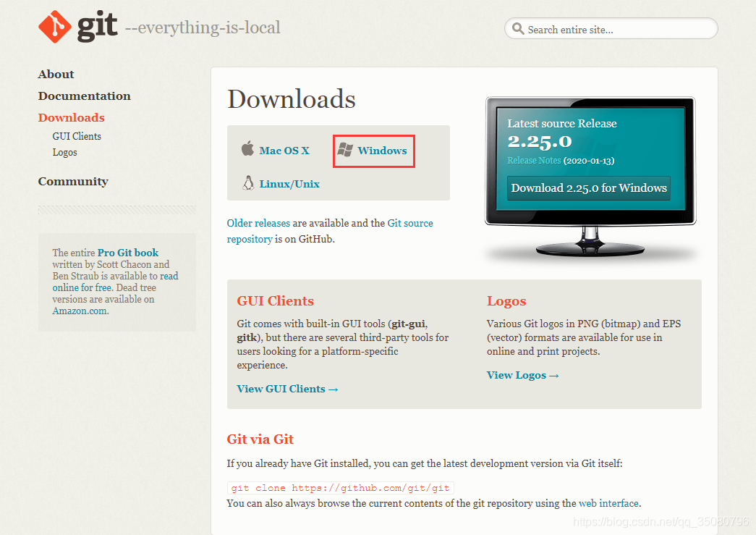
Task: Open the Amazon.com link
Action: coord(80,311)
